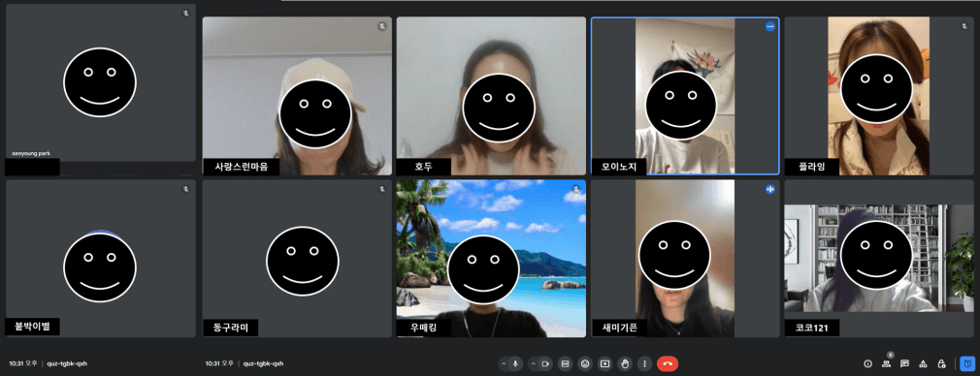Toggle closed captions (CC)
Image resolution: width=980 pixels, height=376 pixels.
pos(565,363)
